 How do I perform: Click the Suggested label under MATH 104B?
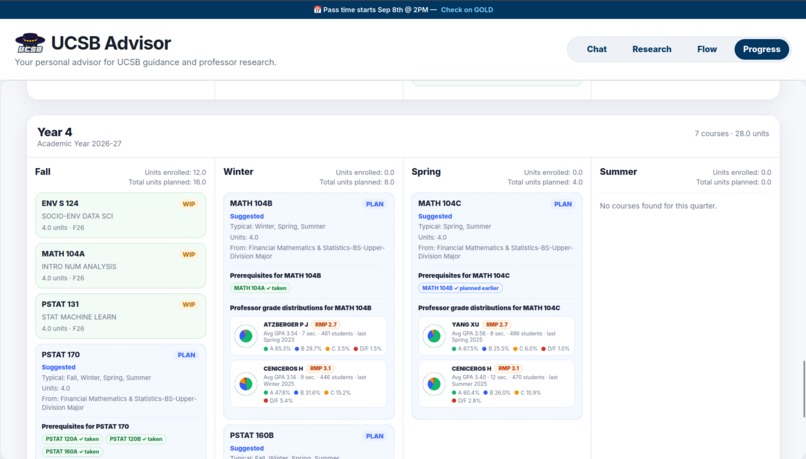[x=247, y=216]
